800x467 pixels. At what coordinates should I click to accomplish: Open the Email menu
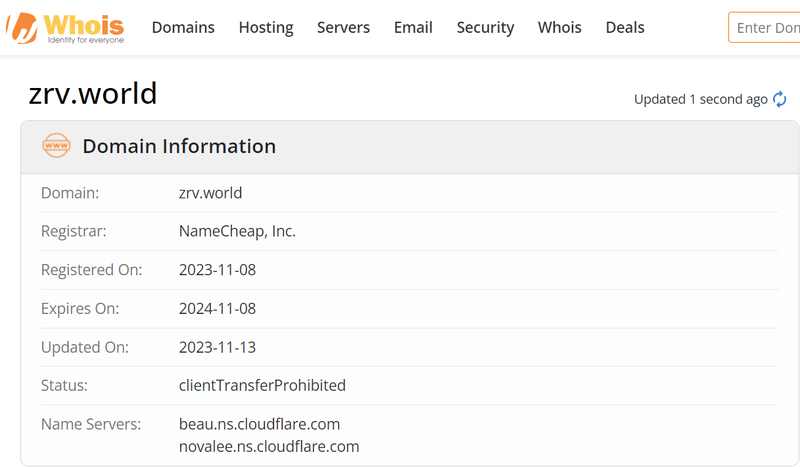tap(413, 28)
